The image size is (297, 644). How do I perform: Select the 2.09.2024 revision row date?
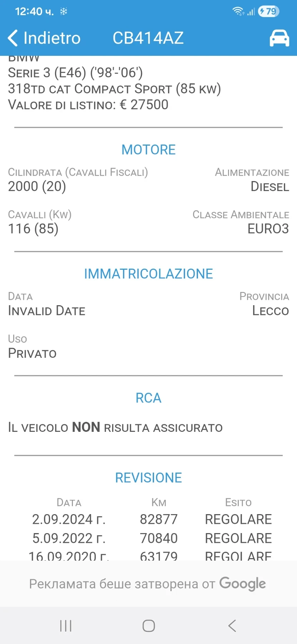tap(69, 519)
